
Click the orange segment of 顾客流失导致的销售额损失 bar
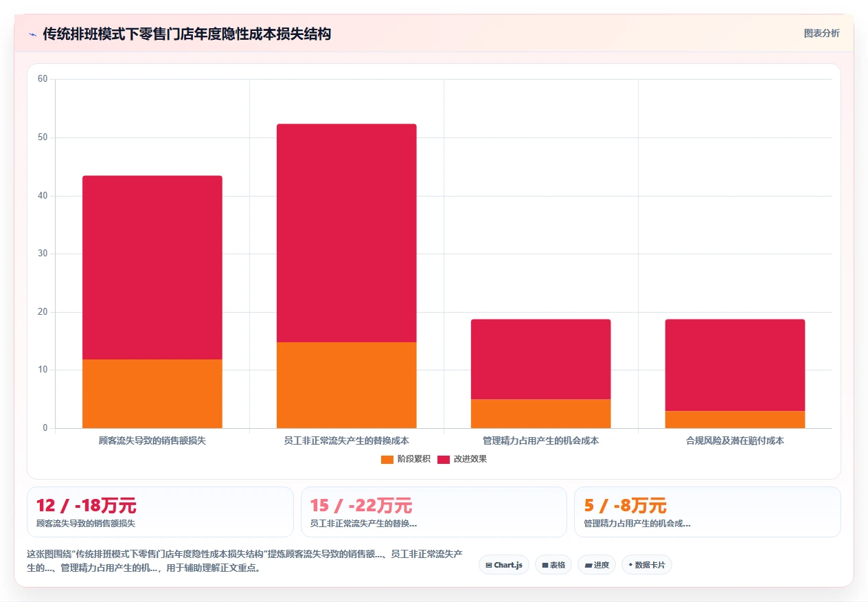(152, 394)
